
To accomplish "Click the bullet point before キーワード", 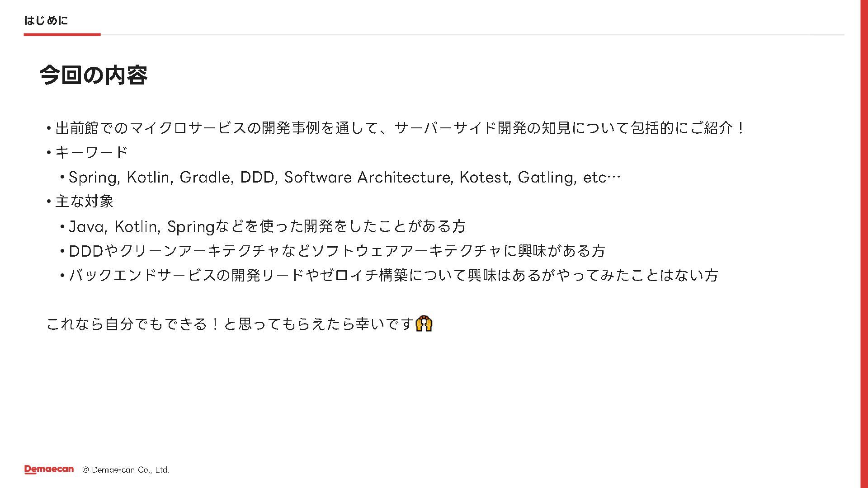I will (48, 153).
